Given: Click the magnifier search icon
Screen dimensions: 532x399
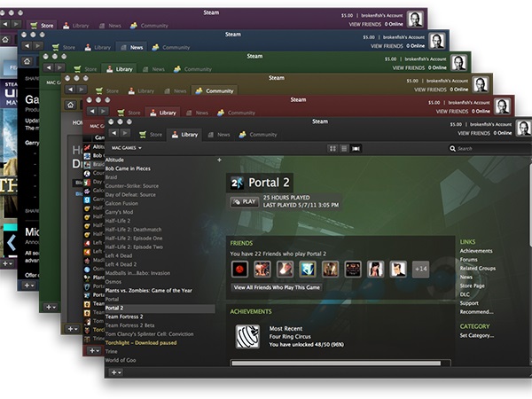Looking at the screenshot, I should pos(452,149).
